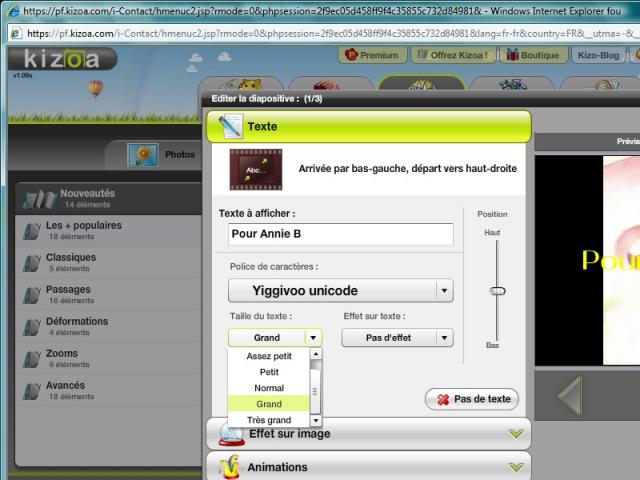This screenshot has height=480, width=640.
Task: Select the Nouveautés category
Action: tap(109, 198)
